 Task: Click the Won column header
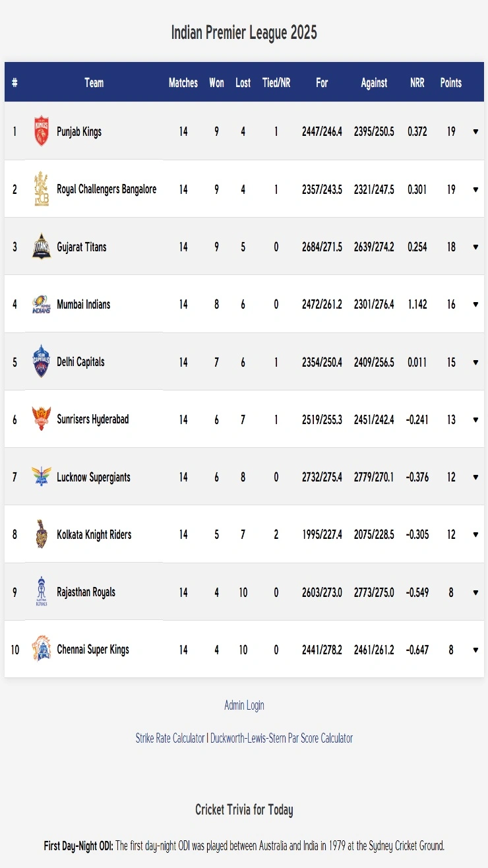216,83
